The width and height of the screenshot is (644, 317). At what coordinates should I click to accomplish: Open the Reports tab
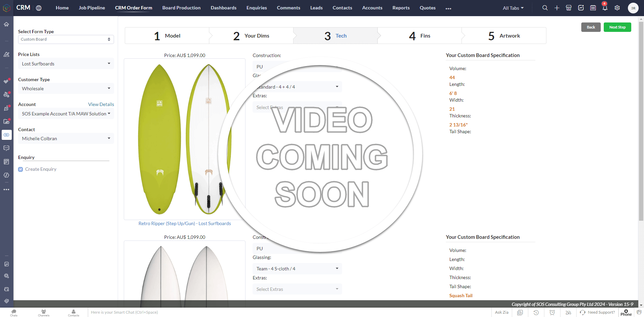401,8
